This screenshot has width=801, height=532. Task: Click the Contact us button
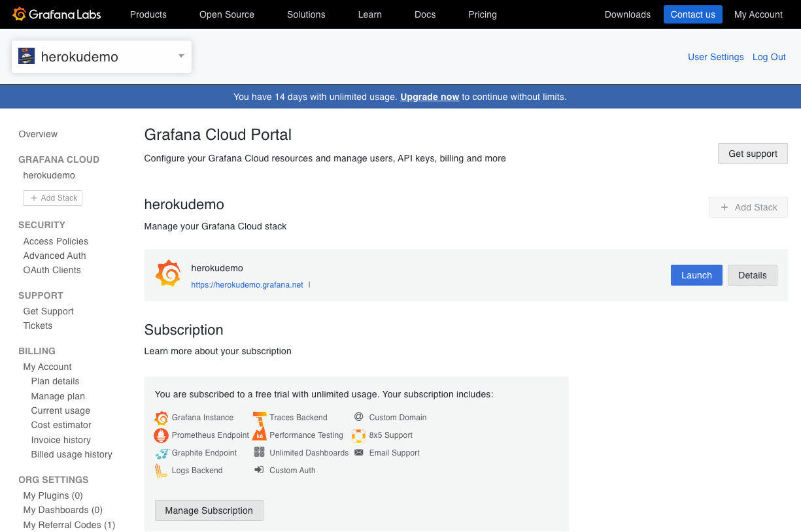coord(693,14)
